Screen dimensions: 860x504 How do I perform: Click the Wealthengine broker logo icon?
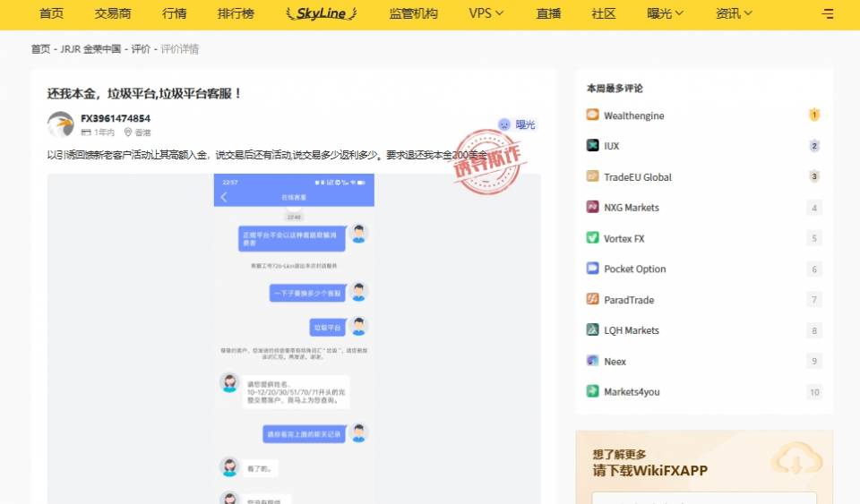[592, 115]
